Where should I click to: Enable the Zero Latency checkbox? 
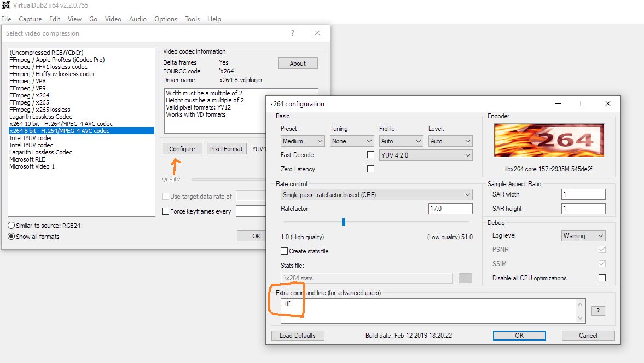click(x=370, y=169)
